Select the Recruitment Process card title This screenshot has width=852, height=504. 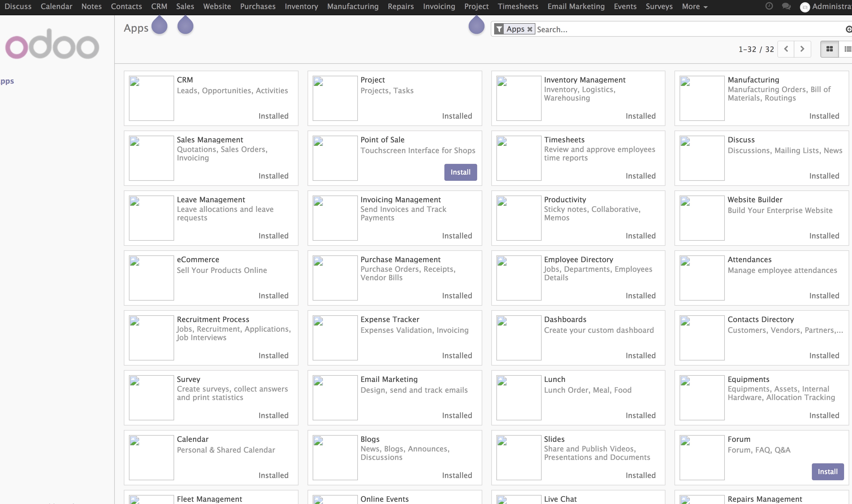213,320
